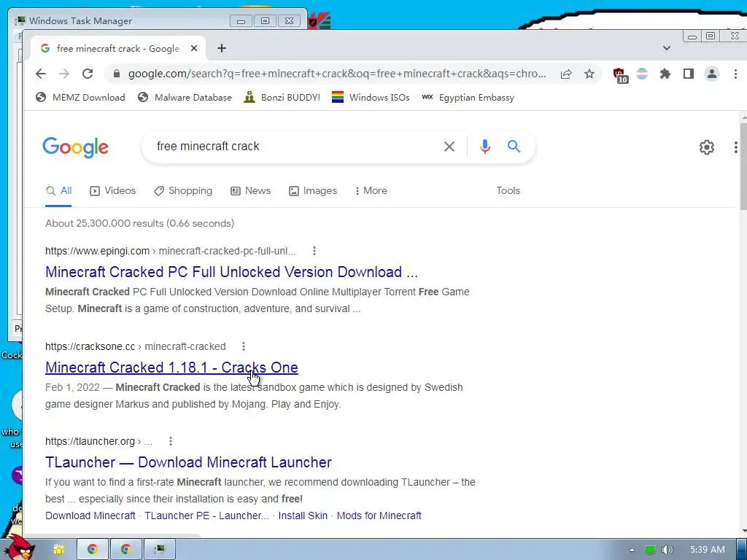Open the Bonzi BUDDY! bookmark
Viewport: 747px width, 560px height.
(282, 97)
